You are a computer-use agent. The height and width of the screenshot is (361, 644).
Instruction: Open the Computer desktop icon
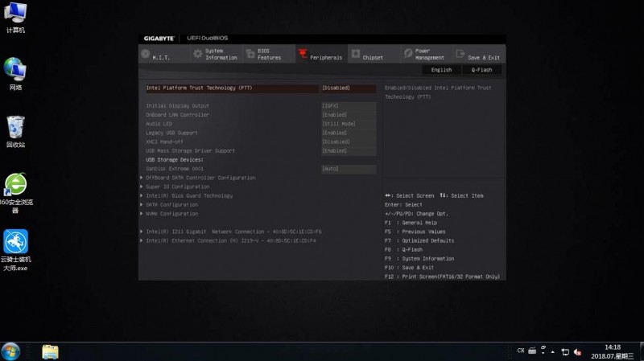(15, 18)
